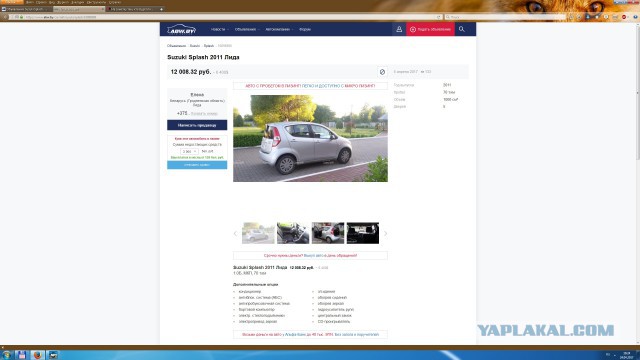Go to Splash in the breadcrumb
Viewport: 640px width, 360px height.
tap(209, 46)
